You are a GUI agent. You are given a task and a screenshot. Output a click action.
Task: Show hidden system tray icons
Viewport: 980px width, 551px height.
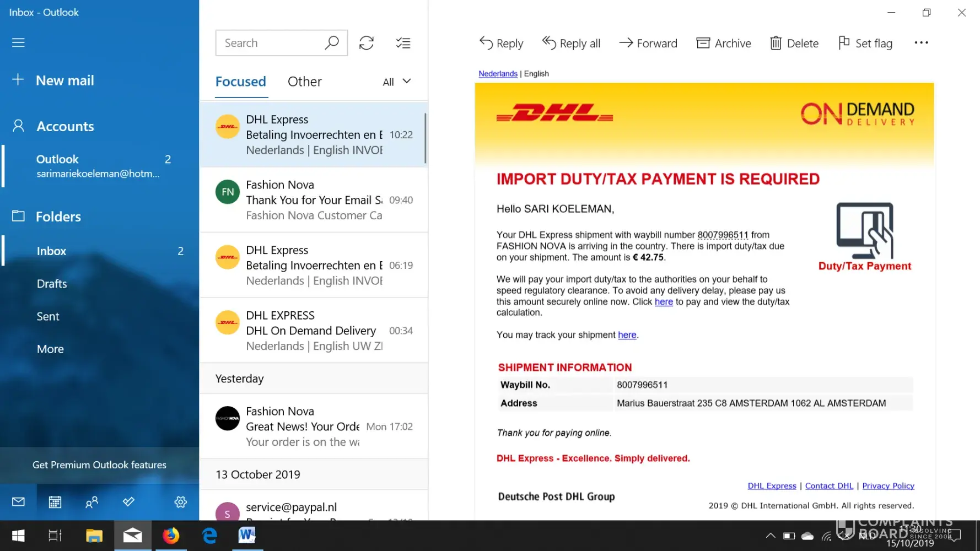(771, 536)
